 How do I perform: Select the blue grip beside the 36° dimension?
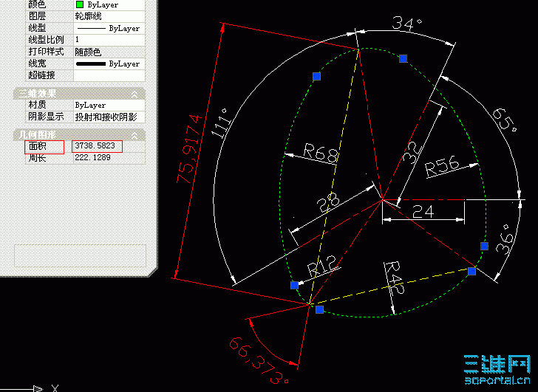(484, 246)
